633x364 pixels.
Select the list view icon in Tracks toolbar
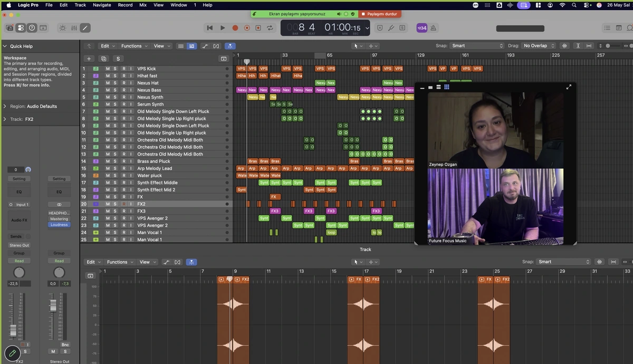tap(191, 46)
